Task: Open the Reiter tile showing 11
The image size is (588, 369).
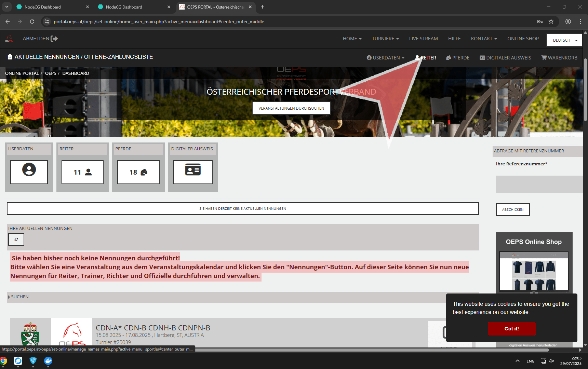Action: tap(82, 172)
